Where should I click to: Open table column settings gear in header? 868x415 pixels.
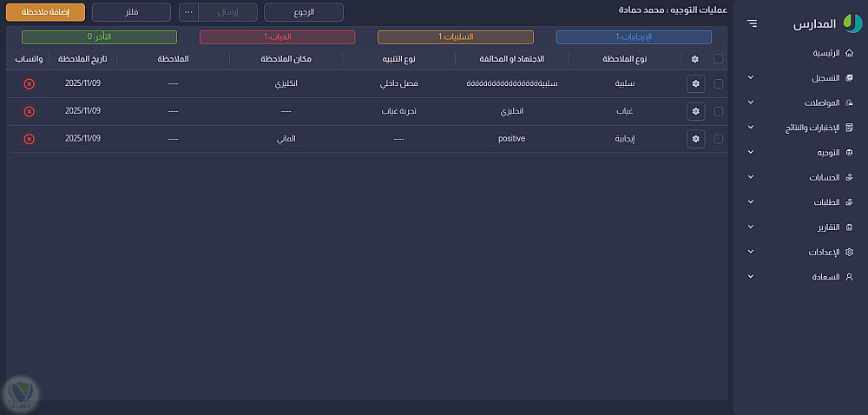[694, 59]
